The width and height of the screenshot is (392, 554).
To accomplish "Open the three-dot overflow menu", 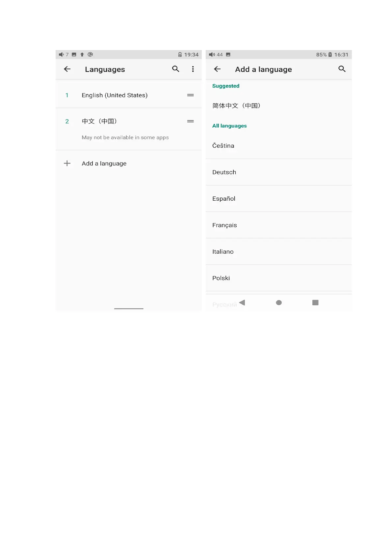I will 193,69.
